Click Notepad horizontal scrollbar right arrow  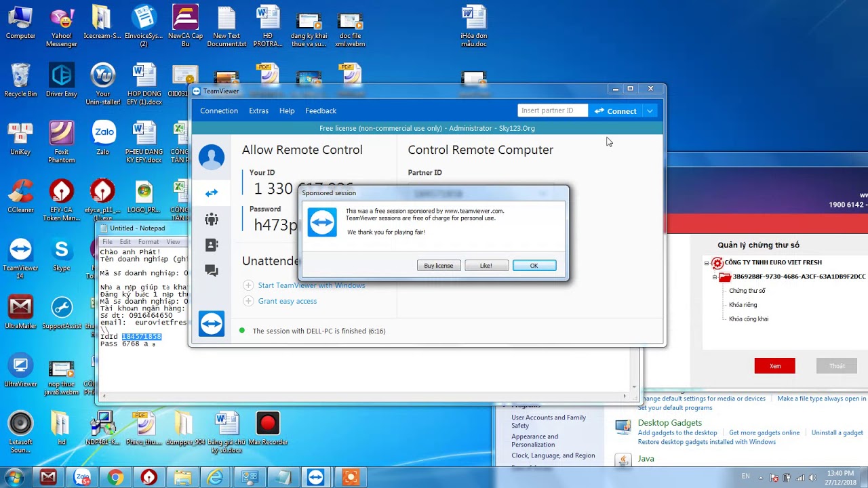click(625, 396)
